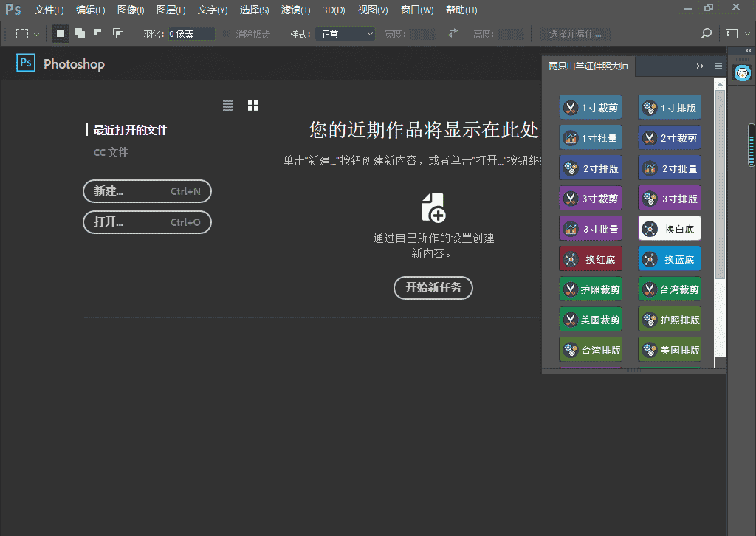
Task: Toggle the 消除锯齿 anti-alias checkbox
Action: click(x=227, y=34)
